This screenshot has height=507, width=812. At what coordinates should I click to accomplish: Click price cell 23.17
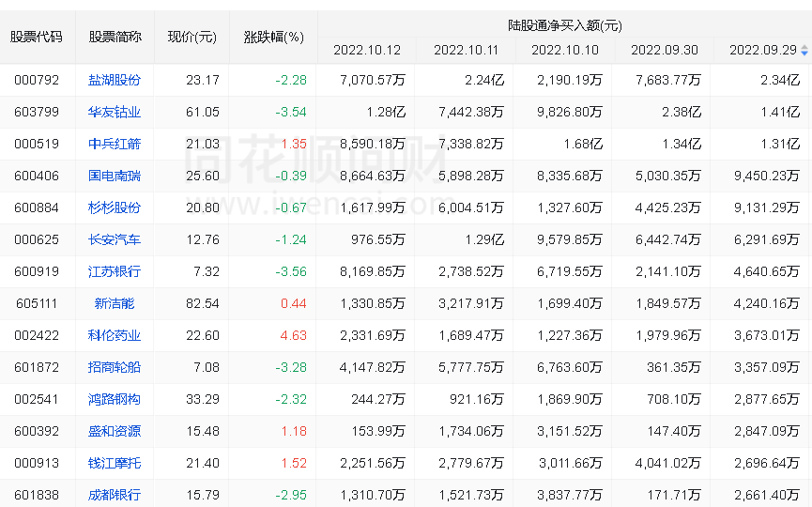tap(203, 80)
